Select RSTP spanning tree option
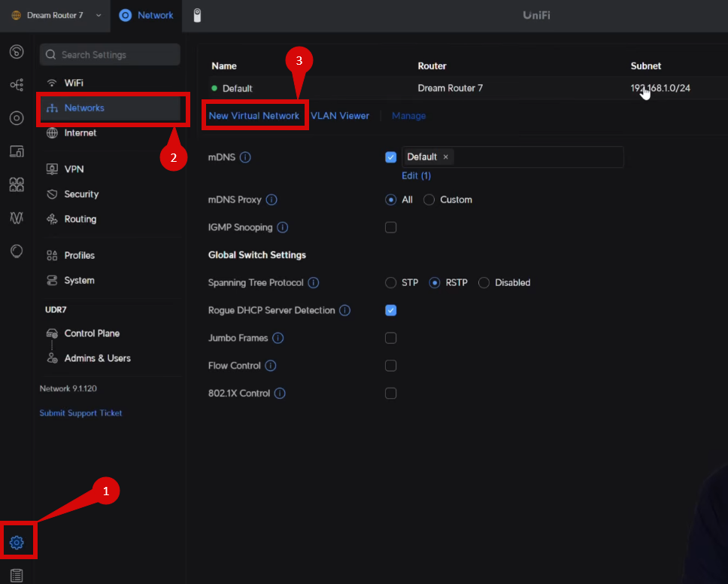The height and width of the screenshot is (584, 728). (x=435, y=282)
